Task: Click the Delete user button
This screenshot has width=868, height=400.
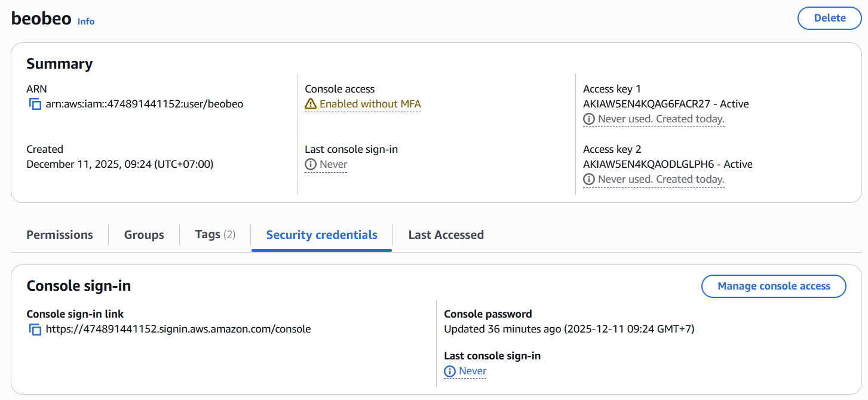Action: tap(829, 18)
